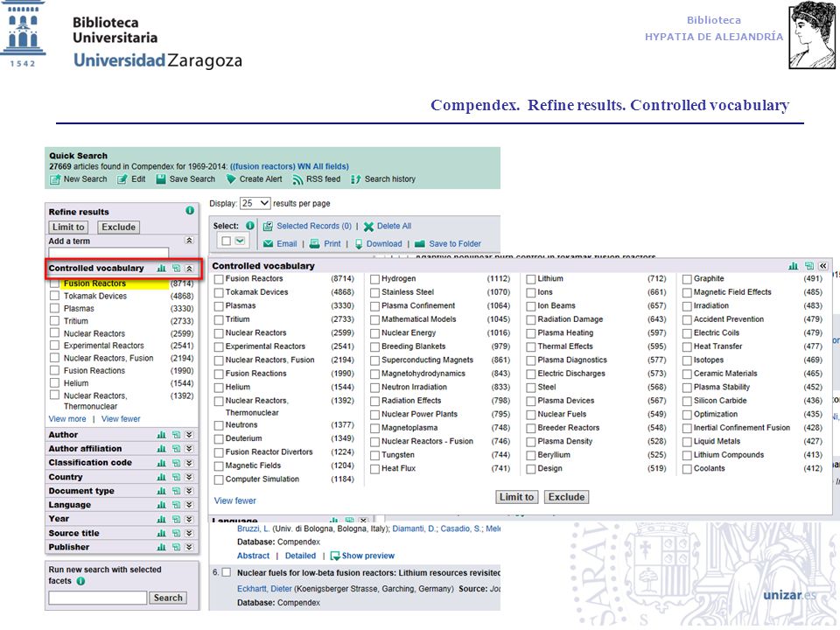Click the Download icon

pos(359,244)
